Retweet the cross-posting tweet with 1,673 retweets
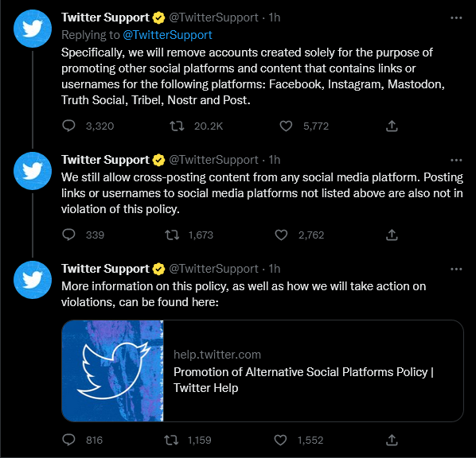 tap(172, 235)
